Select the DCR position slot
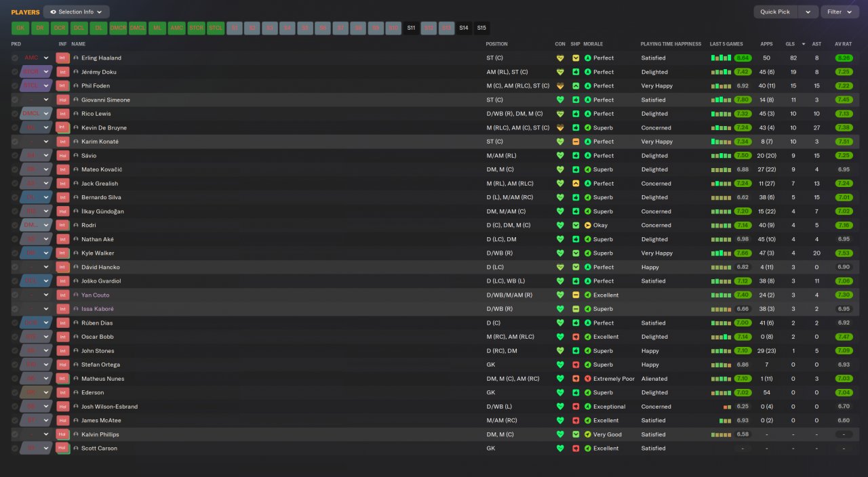Image resolution: width=868 pixels, height=477 pixels. (x=59, y=28)
